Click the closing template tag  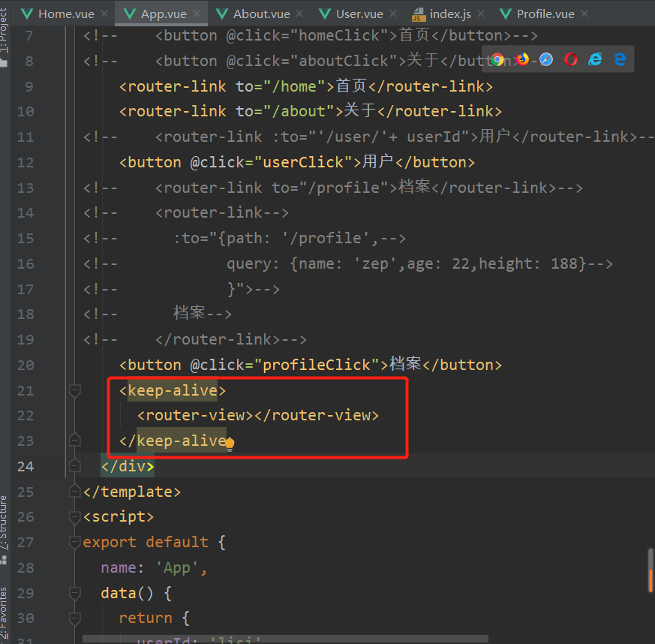[132, 492]
